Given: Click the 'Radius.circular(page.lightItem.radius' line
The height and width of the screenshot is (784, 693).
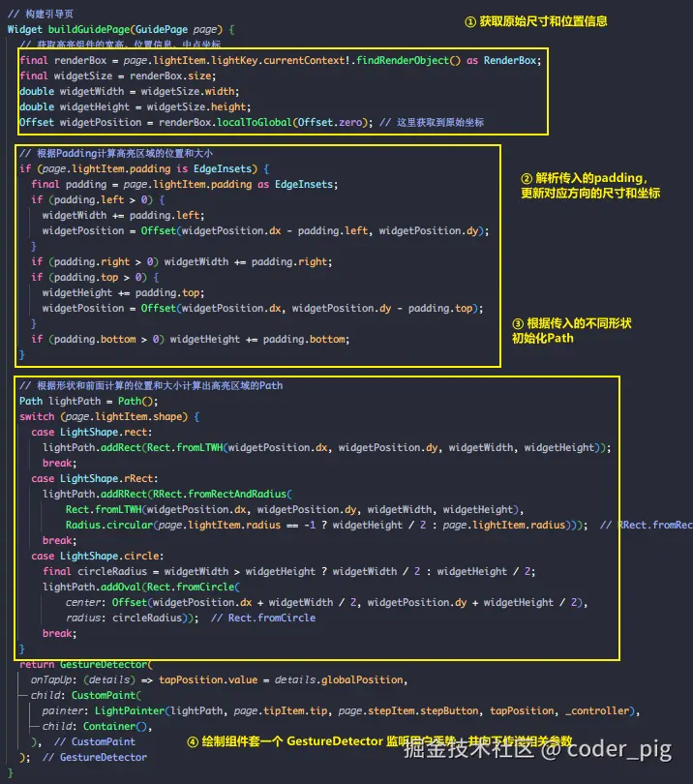Looking at the screenshot, I should [327, 526].
